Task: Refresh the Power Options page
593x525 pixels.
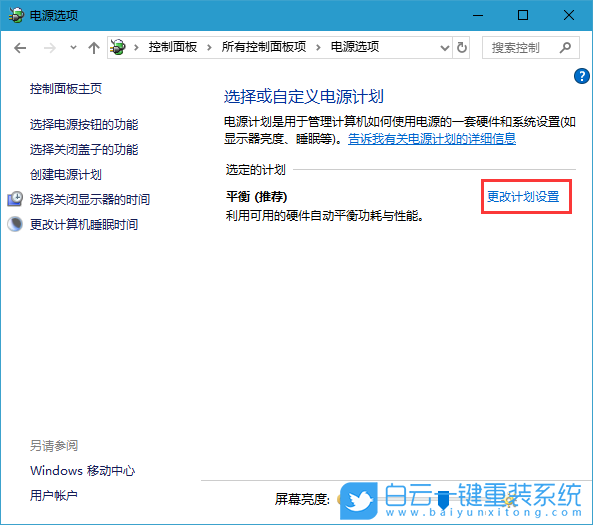Action: (461, 48)
